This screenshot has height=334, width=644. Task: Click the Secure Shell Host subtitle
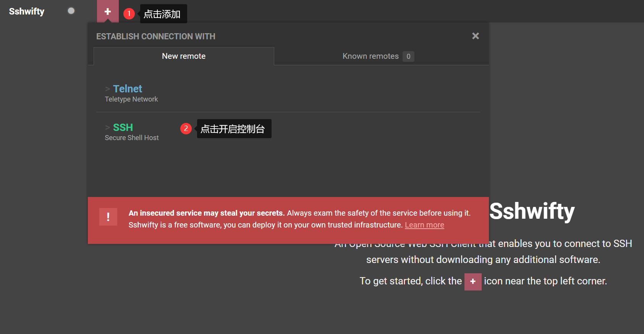(x=132, y=138)
